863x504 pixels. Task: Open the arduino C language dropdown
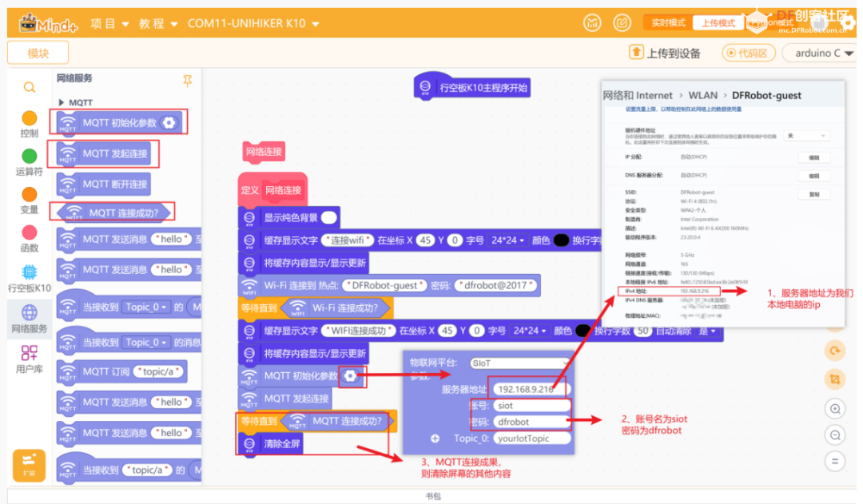(x=822, y=53)
